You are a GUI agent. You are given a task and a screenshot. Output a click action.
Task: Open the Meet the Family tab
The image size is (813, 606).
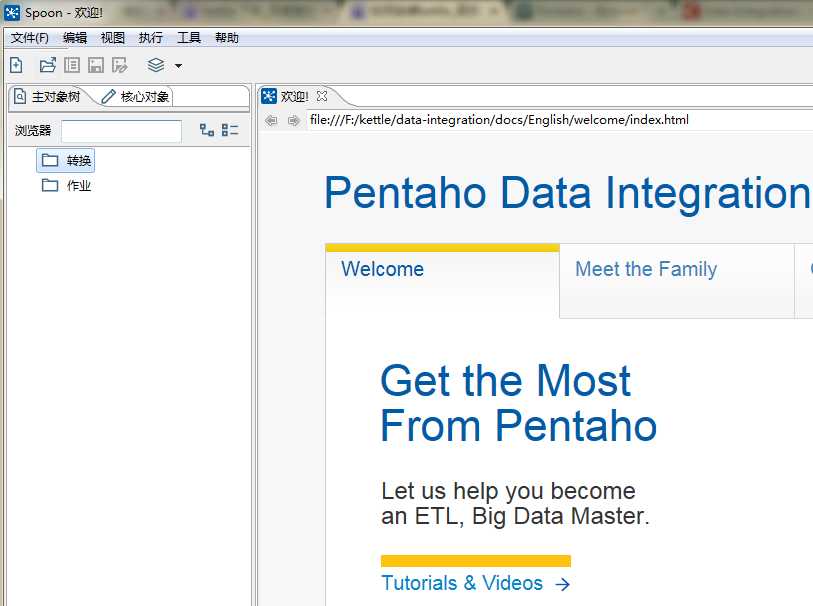point(677,280)
